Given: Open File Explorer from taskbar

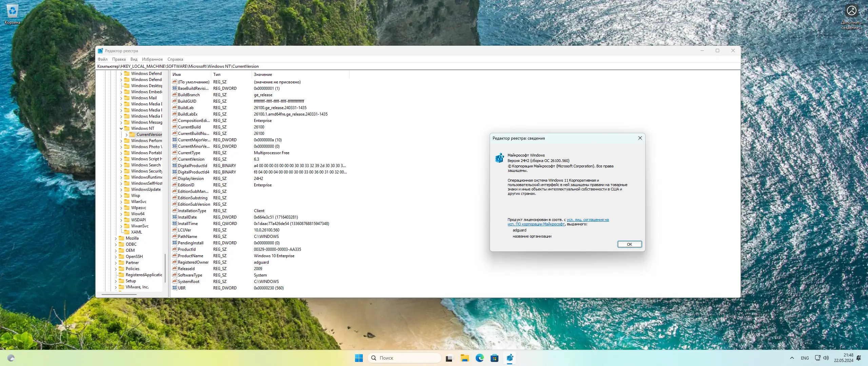Looking at the screenshot, I should click(x=465, y=358).
